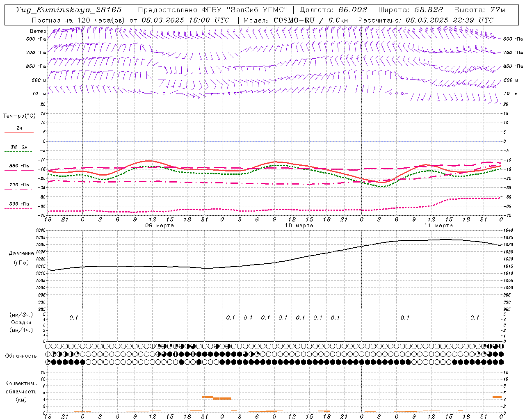The width and height of the screenshot is (525, 420).
Task: Click the (гПа) pressure unit label
Action: tap(21, 263)
